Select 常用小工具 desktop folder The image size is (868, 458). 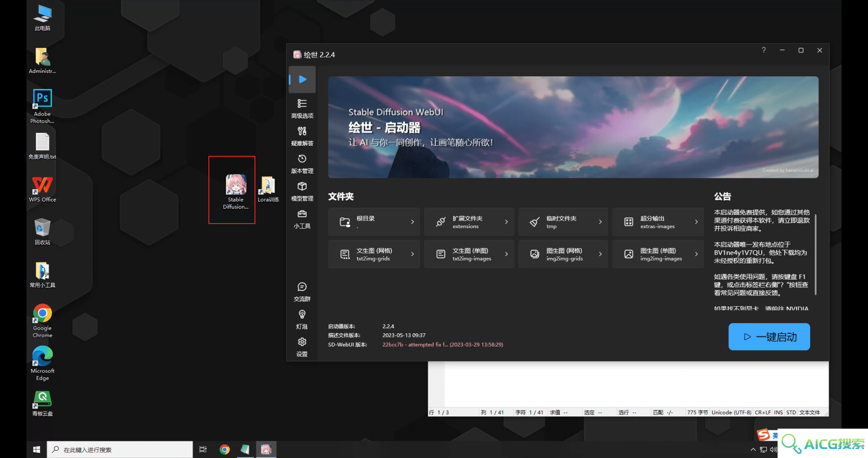42,275
